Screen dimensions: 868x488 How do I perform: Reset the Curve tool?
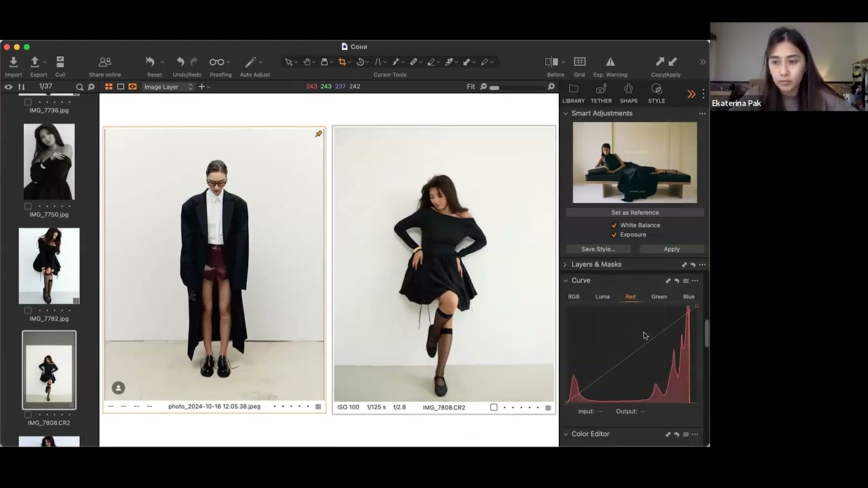pyautogui.click(x=677, y=281)
